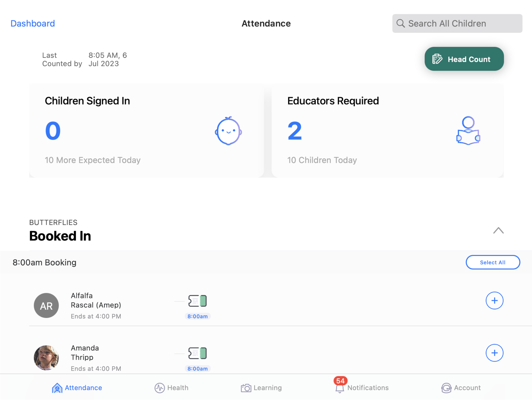Viewport: 532px width, 400px height.
Task: Toggle Select All for the 8:00am Booking group
Action: (493, 262)
